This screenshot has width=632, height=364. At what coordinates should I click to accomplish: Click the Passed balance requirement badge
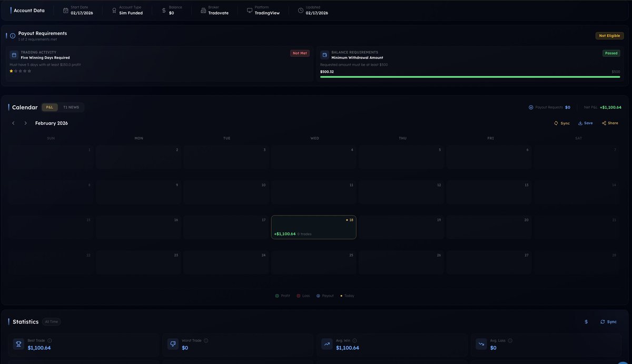611,53
